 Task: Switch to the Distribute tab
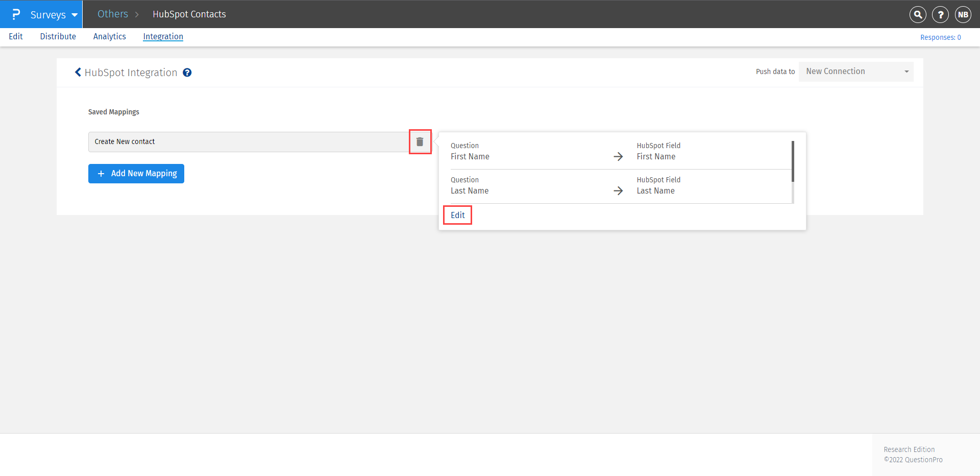pyautogui.click(x=58, y=36)
